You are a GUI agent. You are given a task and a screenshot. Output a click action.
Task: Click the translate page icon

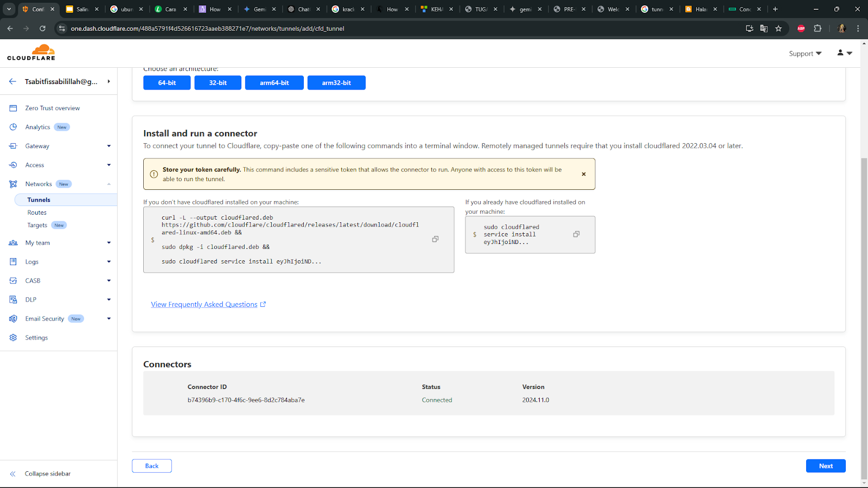tap(764, 29)
